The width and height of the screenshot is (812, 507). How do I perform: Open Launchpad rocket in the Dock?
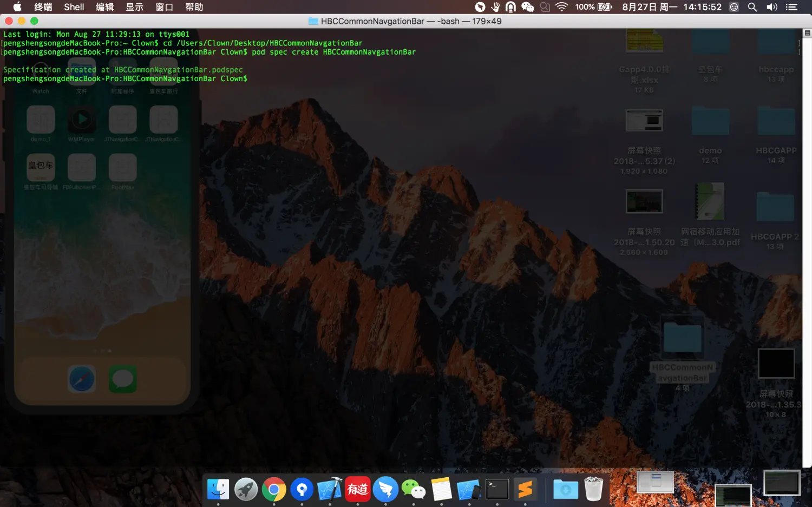246,489
